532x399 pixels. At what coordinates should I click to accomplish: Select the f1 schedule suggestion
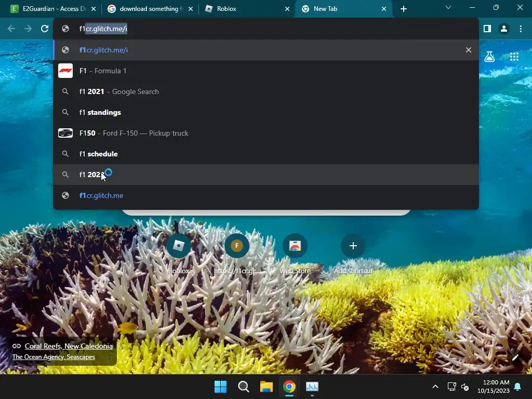(x=266, y=154)
